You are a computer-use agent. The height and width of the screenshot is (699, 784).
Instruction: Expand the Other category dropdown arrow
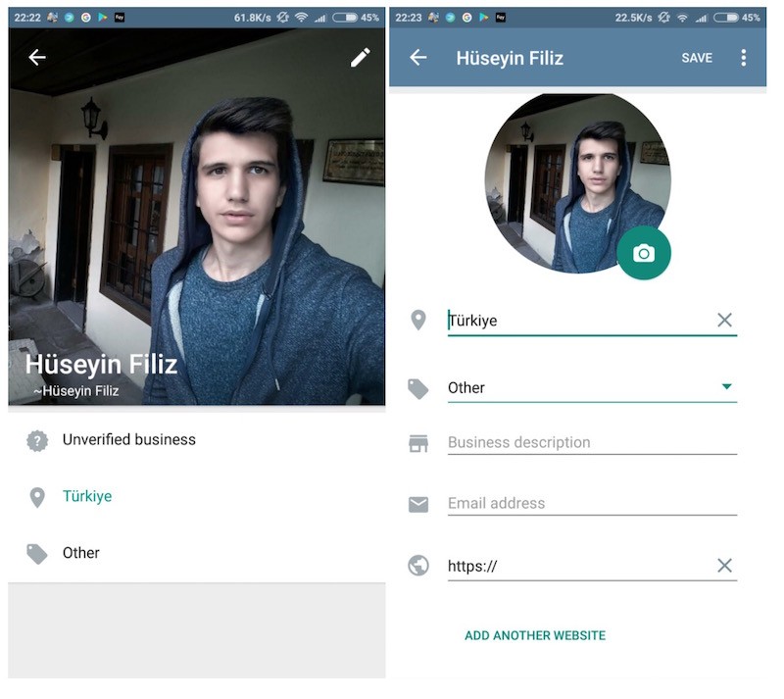[726, 387]
